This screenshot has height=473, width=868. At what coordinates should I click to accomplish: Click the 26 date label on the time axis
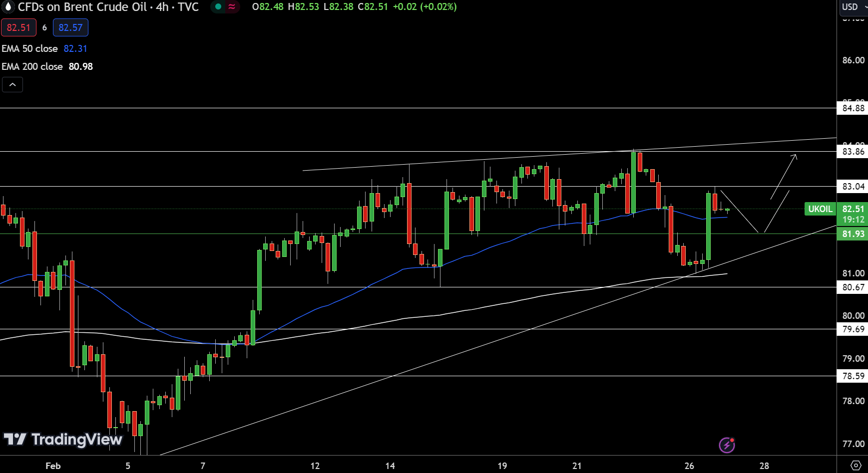point(689,466)
